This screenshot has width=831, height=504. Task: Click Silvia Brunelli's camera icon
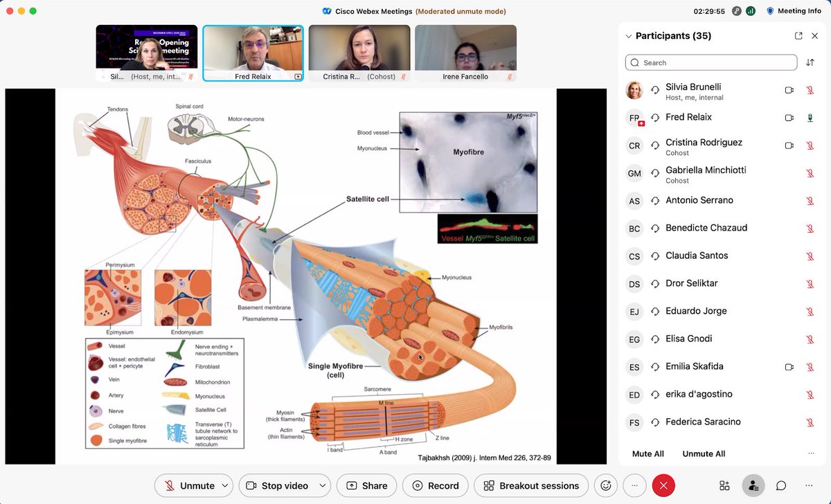[789, 90]
